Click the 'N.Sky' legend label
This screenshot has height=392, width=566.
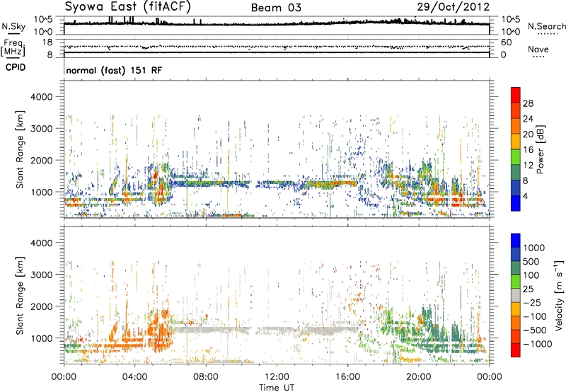13,27
